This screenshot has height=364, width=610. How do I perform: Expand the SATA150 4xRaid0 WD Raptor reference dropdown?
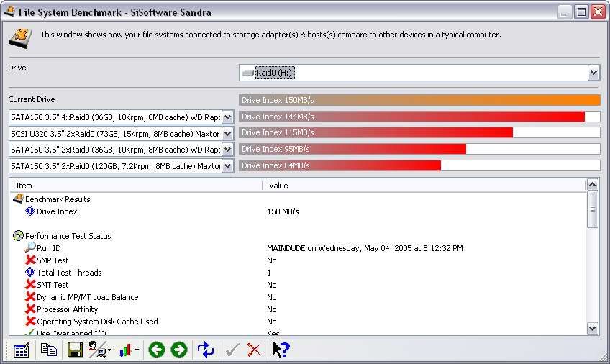point(228,117)
